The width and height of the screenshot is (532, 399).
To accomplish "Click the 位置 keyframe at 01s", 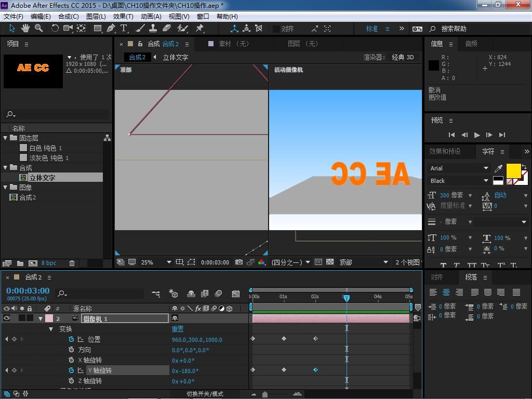I will (284, 339).
